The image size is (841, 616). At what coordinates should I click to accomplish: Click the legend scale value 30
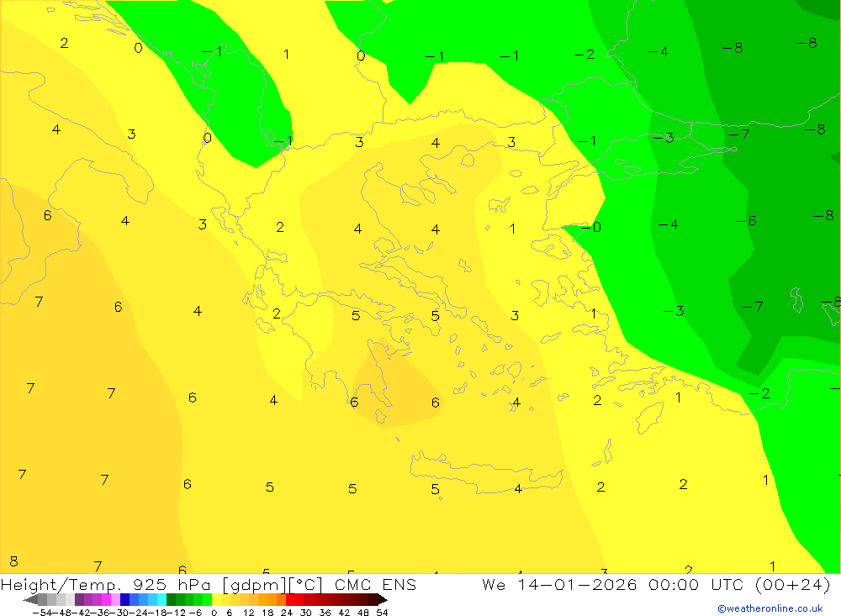306,613
